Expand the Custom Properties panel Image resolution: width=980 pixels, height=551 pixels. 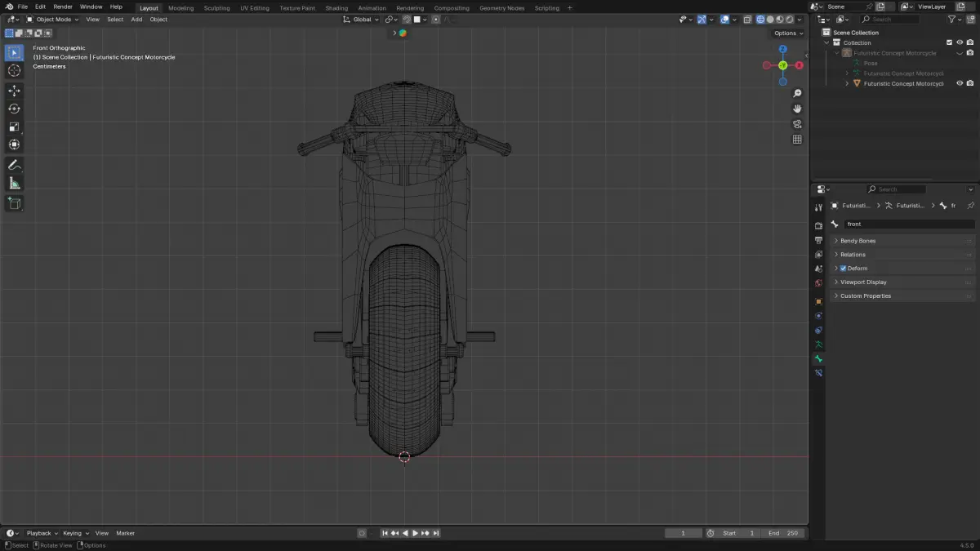pos(902,296)
